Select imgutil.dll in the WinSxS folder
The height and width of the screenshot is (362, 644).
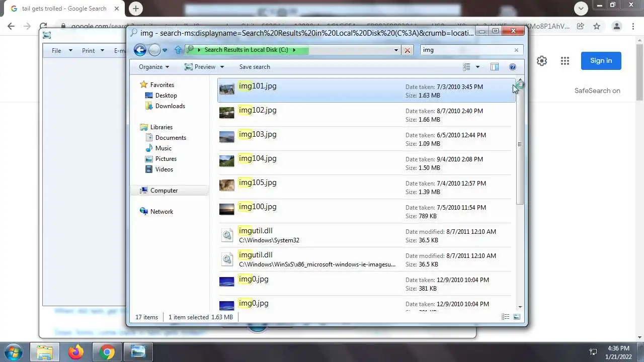366,259
